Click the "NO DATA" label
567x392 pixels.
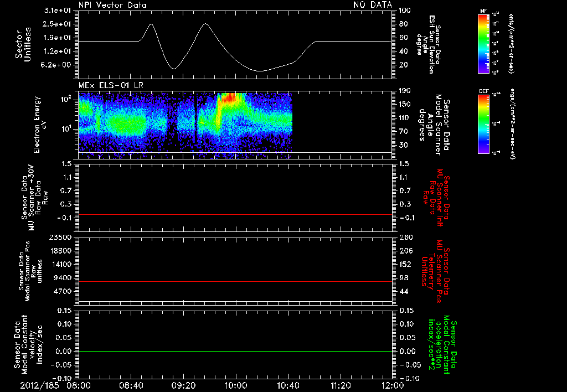(373, 5)
